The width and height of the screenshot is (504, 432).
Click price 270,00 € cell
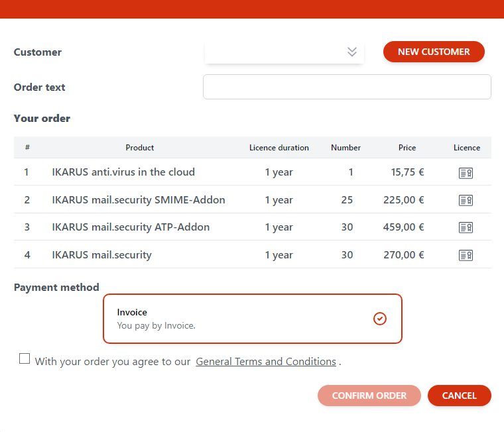tap(403, 254)
